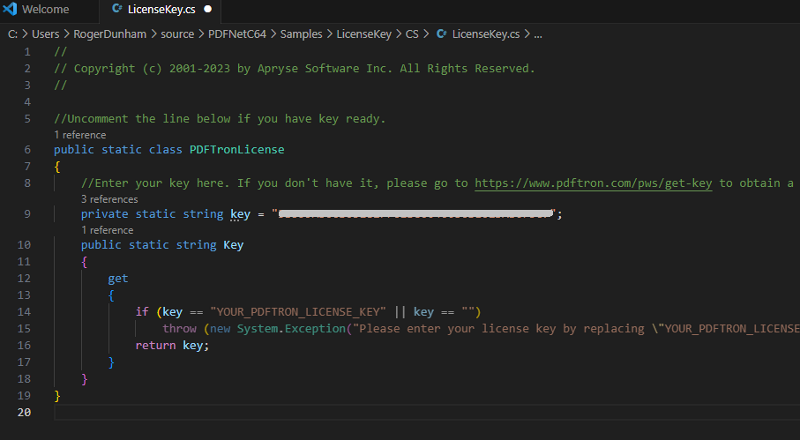
Task: Click the "YOUR_PDFTRON_LICENSE_KEY" string on line 14
Action: pos(298,312)
